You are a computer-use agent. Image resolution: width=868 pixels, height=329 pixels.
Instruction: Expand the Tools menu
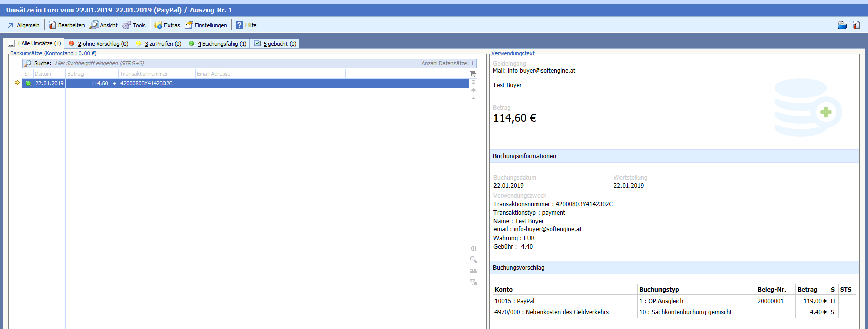(134, 25)
